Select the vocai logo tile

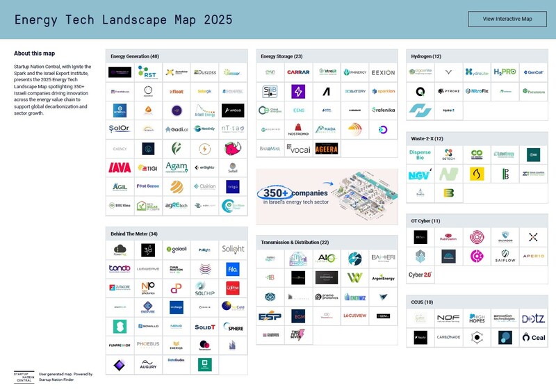click(298, 149)
